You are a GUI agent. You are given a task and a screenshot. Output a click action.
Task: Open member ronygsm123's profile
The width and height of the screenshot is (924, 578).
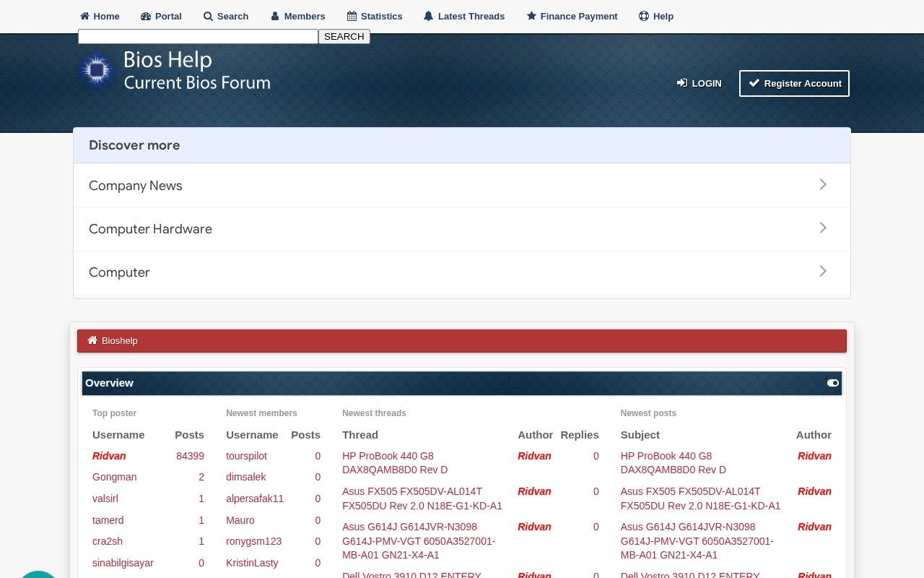point(253,541)
